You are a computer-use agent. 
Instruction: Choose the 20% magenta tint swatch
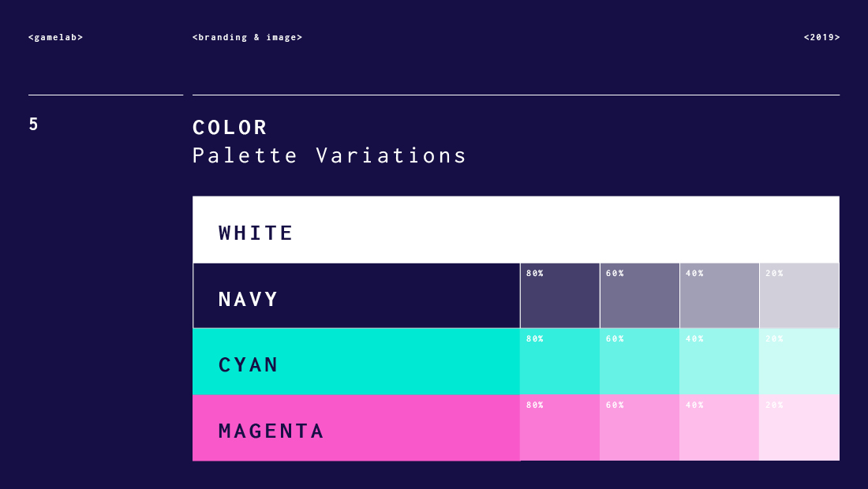coord(799,428)
